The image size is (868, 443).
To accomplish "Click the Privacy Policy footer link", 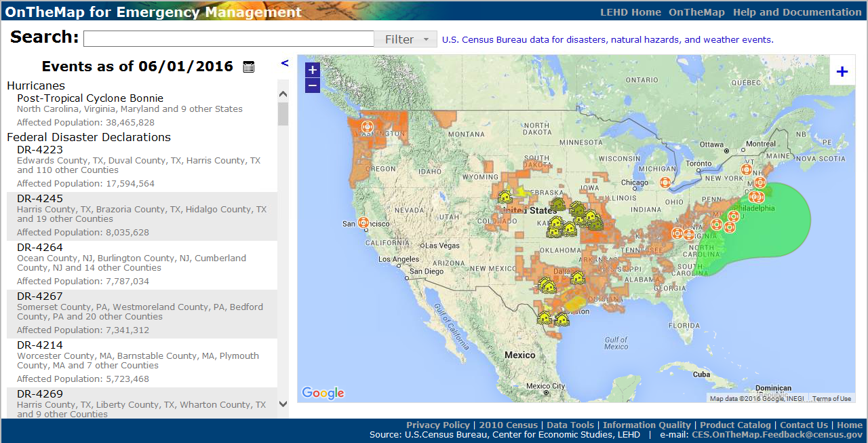I will coord(437,425).
